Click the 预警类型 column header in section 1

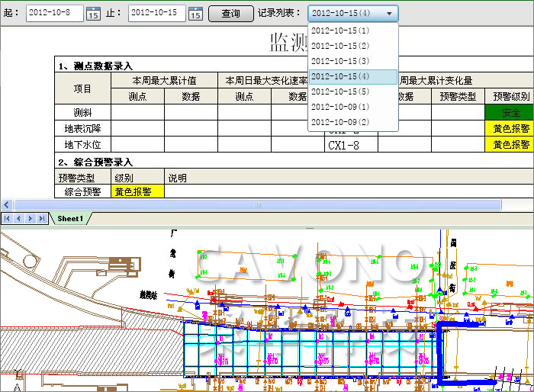tap(458, 97)
